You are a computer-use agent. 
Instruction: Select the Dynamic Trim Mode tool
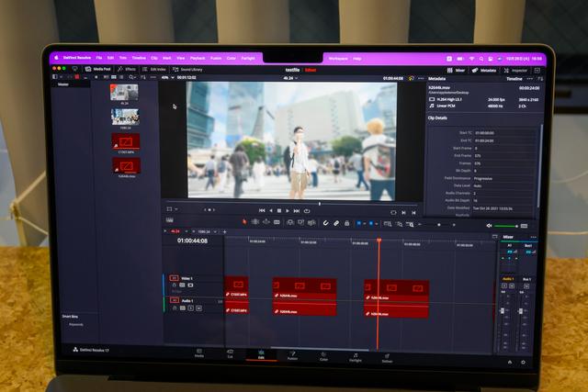(x=266, y=222)
